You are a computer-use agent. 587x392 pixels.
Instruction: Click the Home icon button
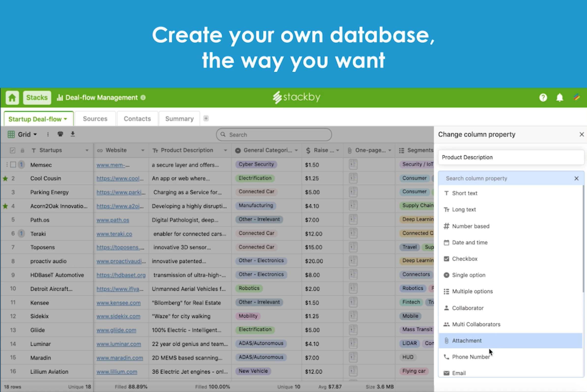pos(12,97)
